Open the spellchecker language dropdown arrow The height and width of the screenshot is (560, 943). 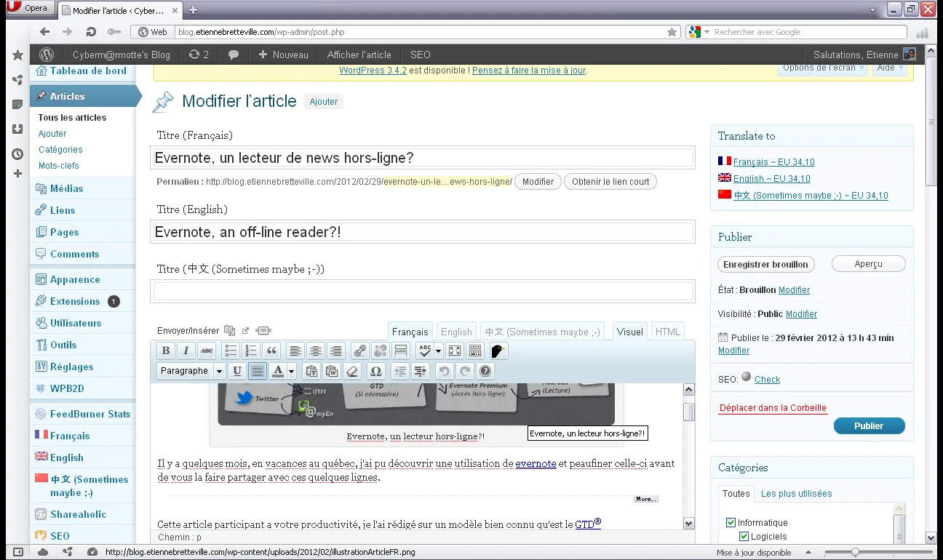[x=438, y=351]
